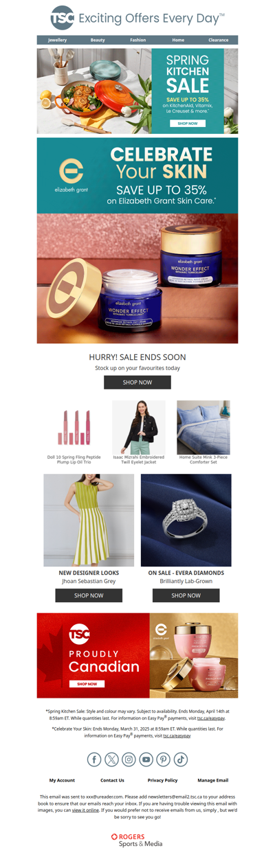Click Shop Now under Evera Diamonds
The height and width of the screenshot is (868, 275).
(186, 595)
